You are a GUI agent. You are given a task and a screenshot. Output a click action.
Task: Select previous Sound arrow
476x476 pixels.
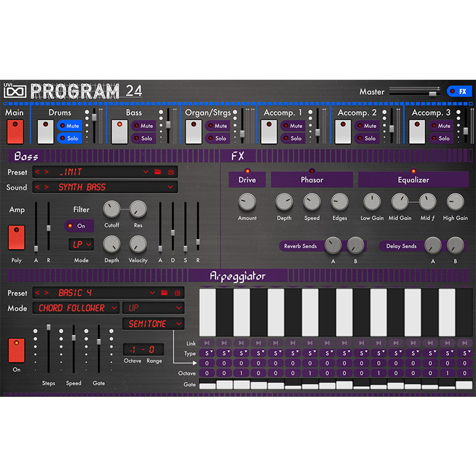point(37,187)
